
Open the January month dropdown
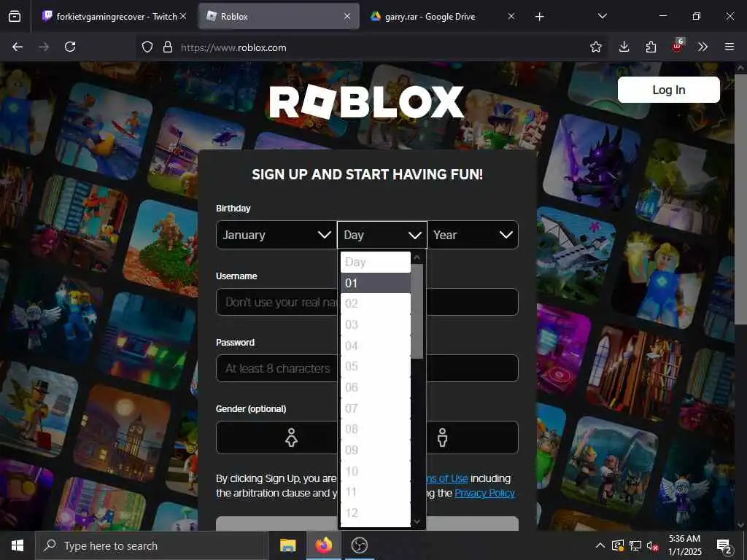pyautogui.click(x=276, y=235)
